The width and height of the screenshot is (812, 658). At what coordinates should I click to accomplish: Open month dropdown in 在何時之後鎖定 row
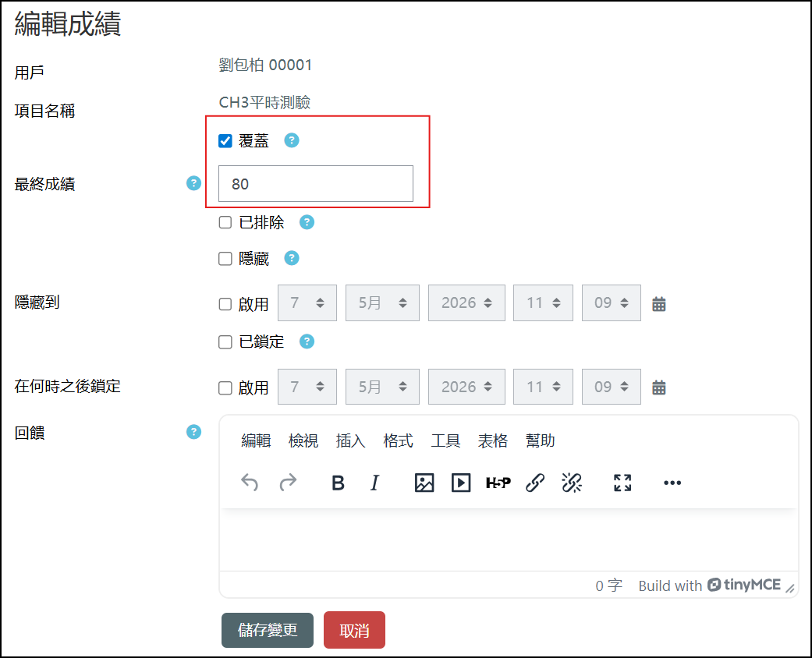[x=382, y=387]
